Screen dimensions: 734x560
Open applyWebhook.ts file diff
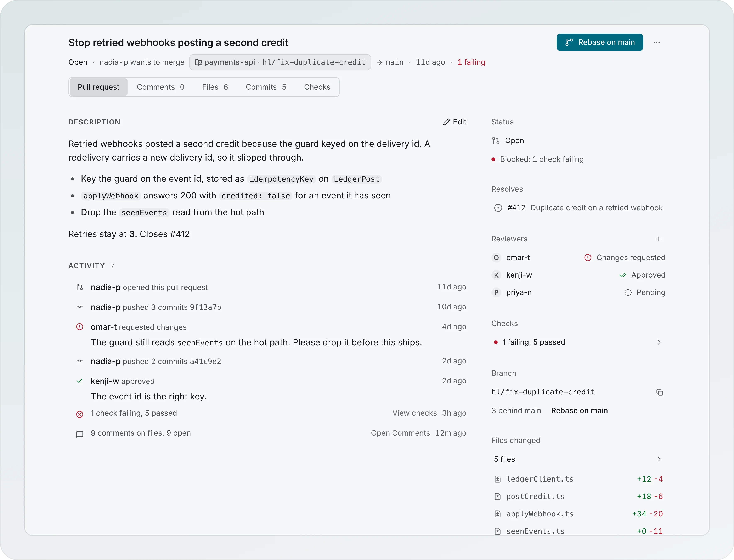(578, 514)
